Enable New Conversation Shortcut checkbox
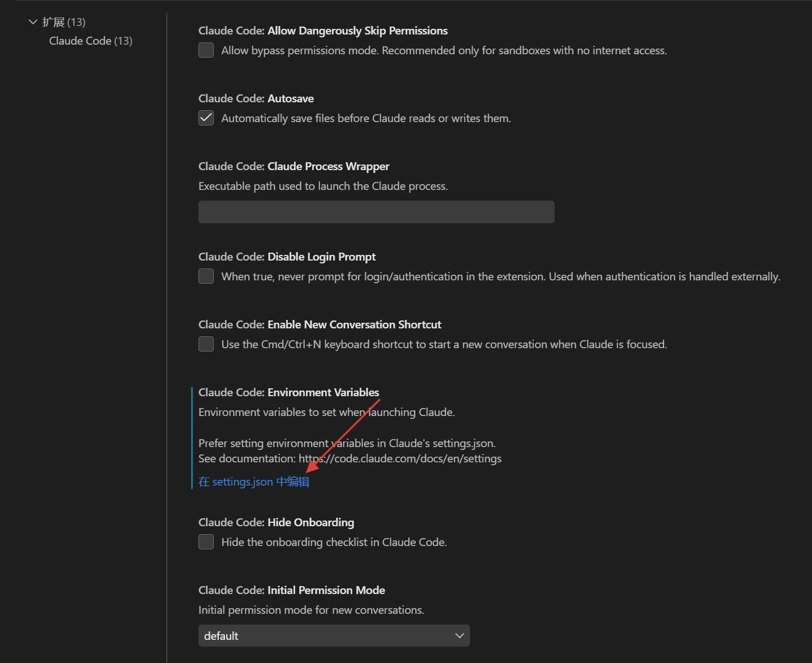The image size is (812, 663). (x=206, y=344)
